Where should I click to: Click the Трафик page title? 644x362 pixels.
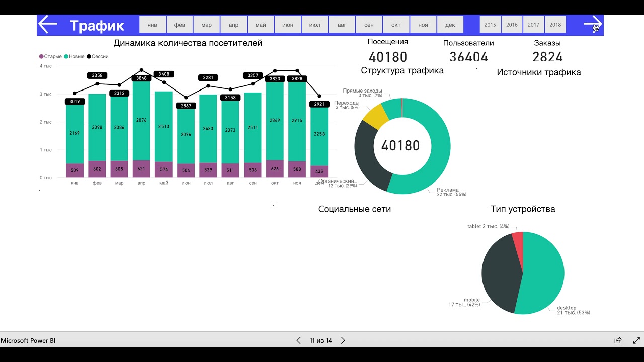point(97,25)
